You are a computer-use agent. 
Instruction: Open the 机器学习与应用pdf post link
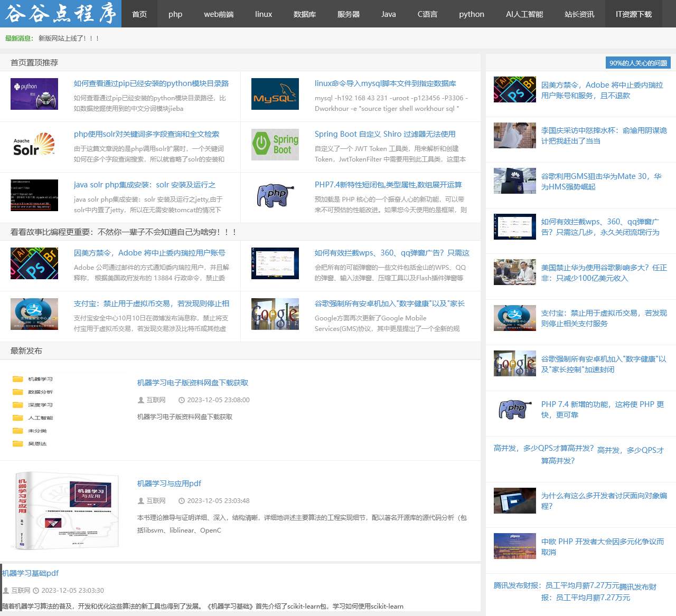[x=169, y=484]
